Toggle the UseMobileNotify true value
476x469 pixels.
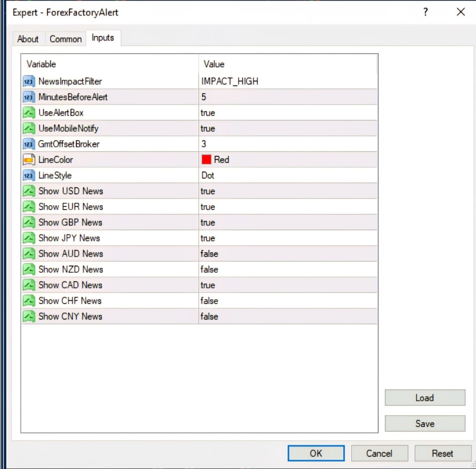point(288,128)
